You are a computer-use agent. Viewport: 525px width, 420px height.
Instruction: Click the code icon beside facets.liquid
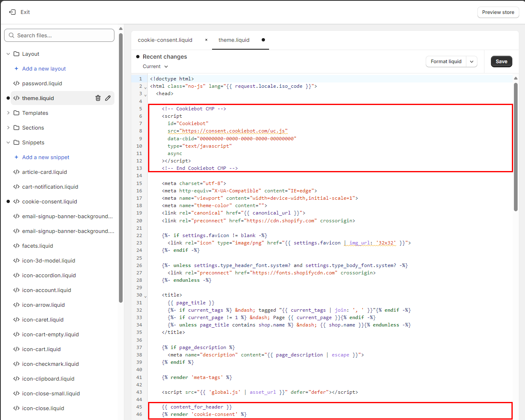(x=16, y=246)
